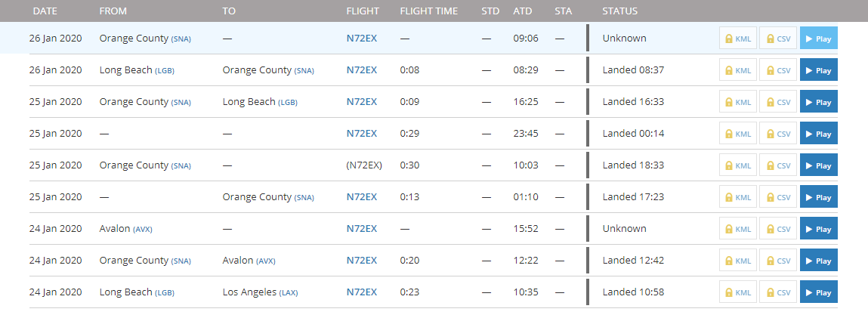Open the (N72EX) parenthesized flight link
This screenshot has width=868, height=315.
364,165
